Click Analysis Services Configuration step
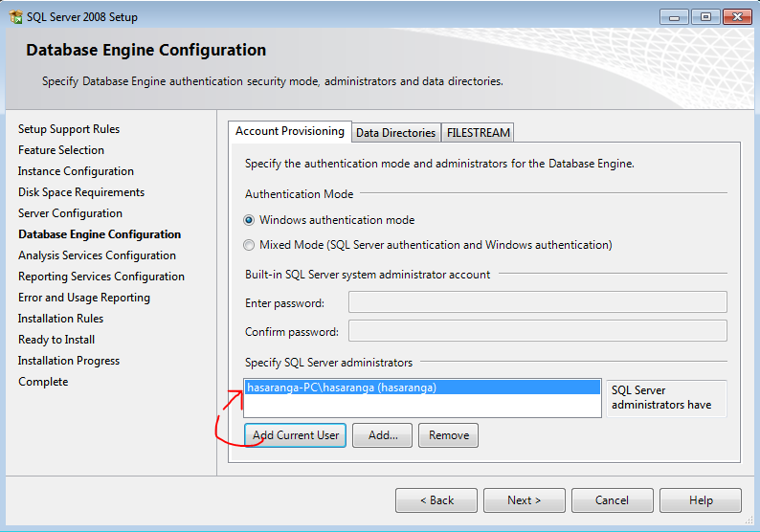Screen dimensions: 760x532 point(97,255)
